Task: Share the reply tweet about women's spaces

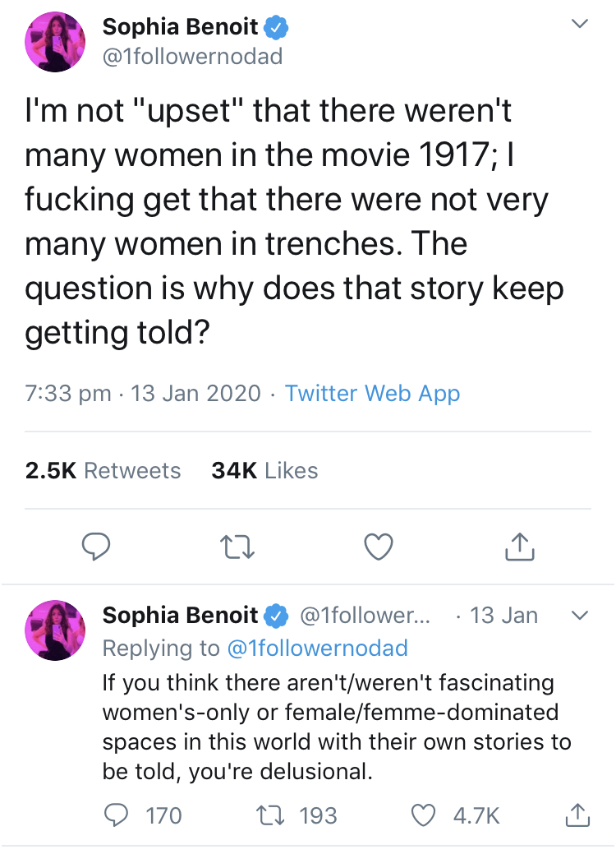Action: pos(578,815)
